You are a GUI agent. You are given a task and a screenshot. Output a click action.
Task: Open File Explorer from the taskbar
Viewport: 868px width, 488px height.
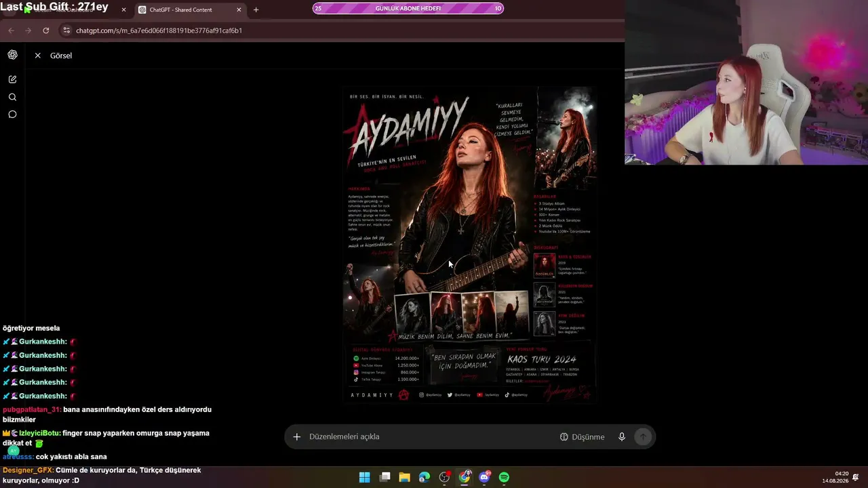click(x=404, y=477)
